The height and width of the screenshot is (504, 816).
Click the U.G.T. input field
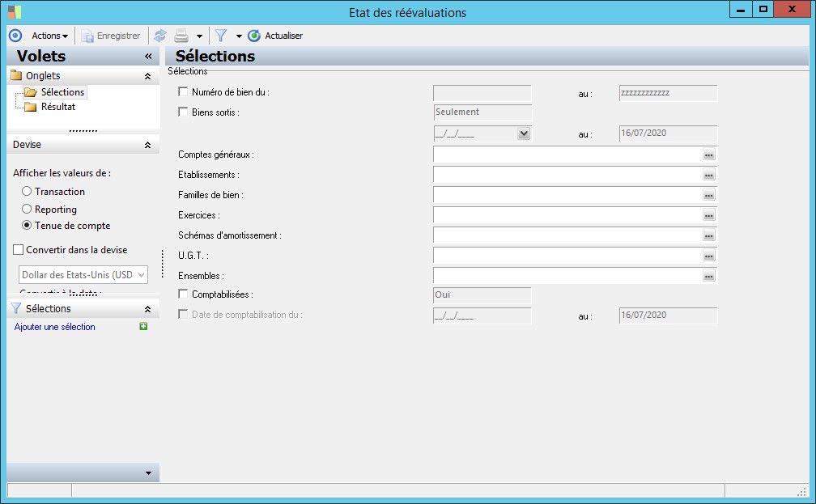[x=567, y=256]
